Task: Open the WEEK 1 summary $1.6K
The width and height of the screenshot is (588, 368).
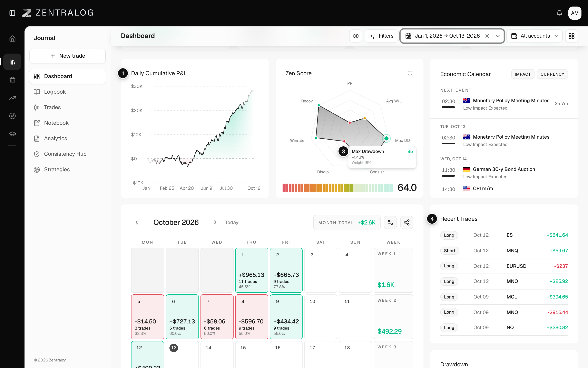Action: (393, 270)
